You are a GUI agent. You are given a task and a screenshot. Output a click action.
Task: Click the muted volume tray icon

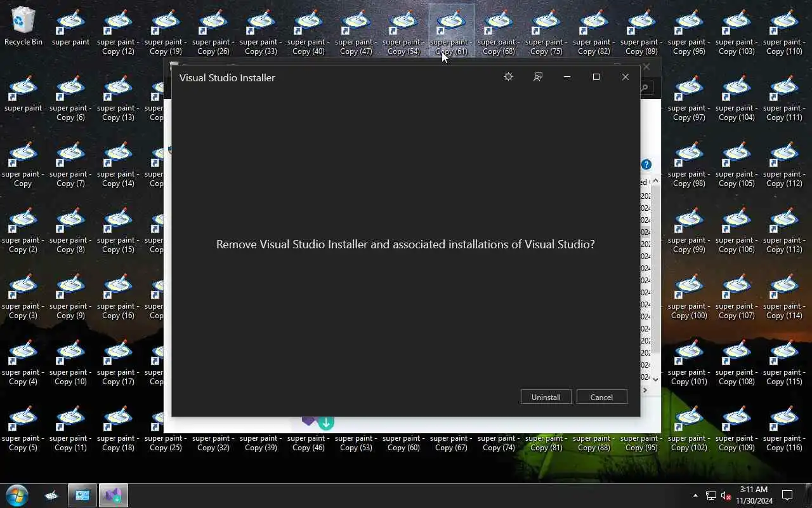tap(726, 495)
